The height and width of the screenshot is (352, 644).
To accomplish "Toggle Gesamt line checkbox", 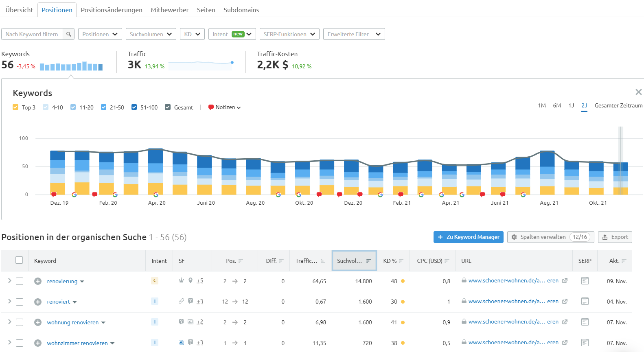I will pos(168,107).
